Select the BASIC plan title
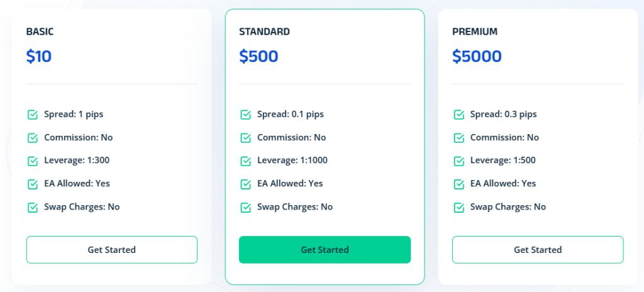This screenshot has height=292, width=644. point(39,31)
